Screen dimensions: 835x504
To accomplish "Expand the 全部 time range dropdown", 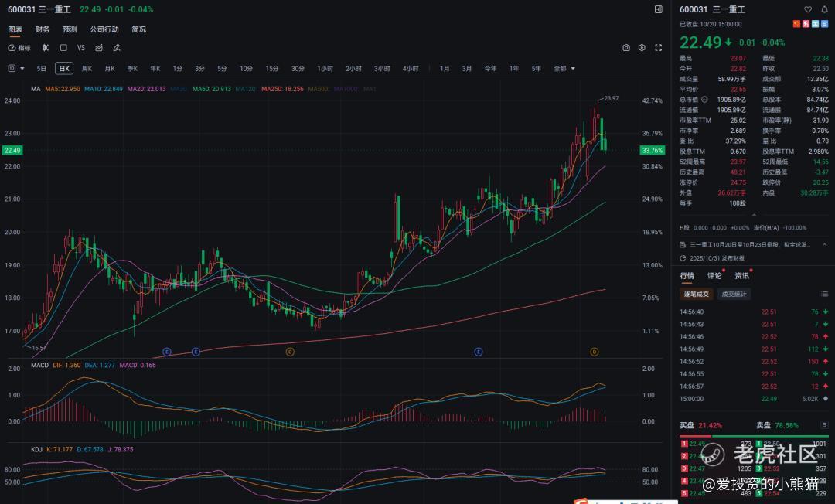I will [x=564, y=69].
